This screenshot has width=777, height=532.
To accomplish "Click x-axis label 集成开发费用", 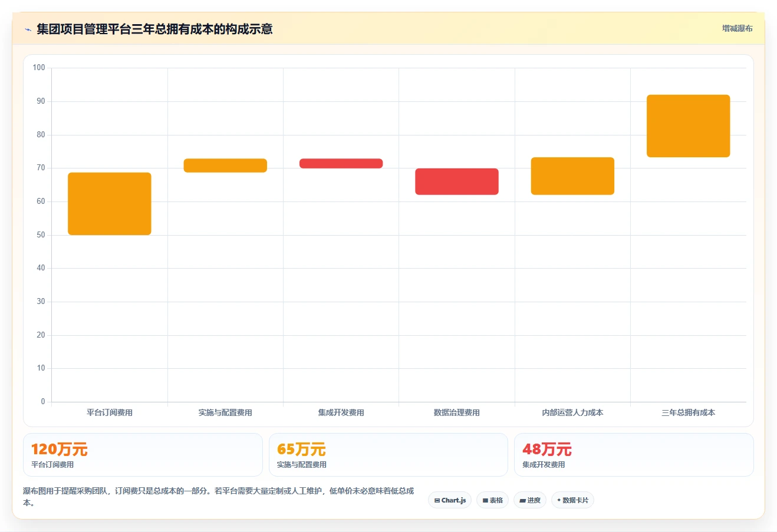I will [341, 412].
